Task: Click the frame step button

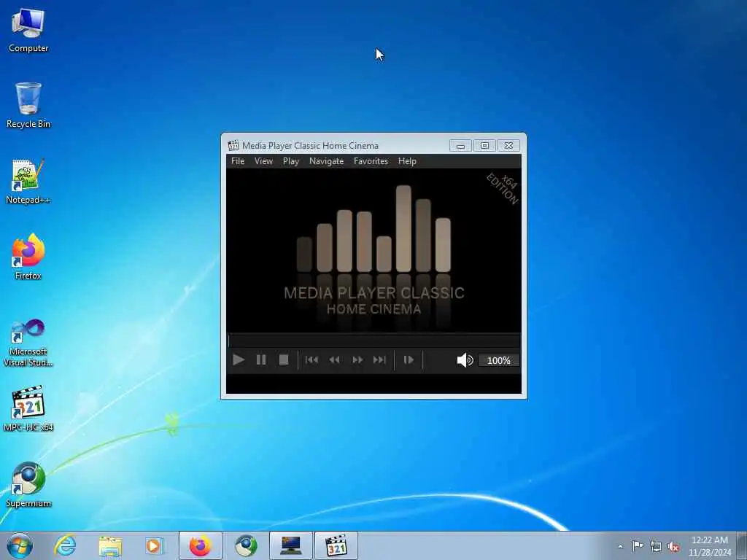Action: 409,360
